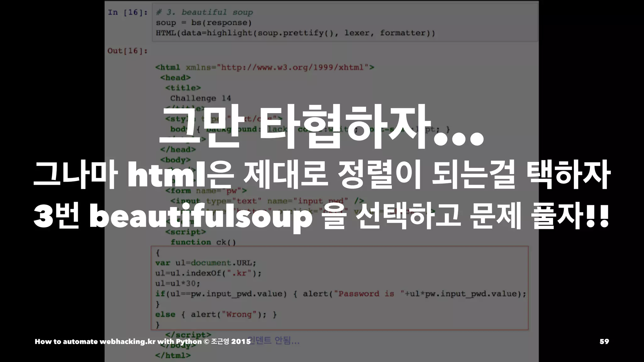Click the 'How to automate webhacking.kr' footer

143,342
